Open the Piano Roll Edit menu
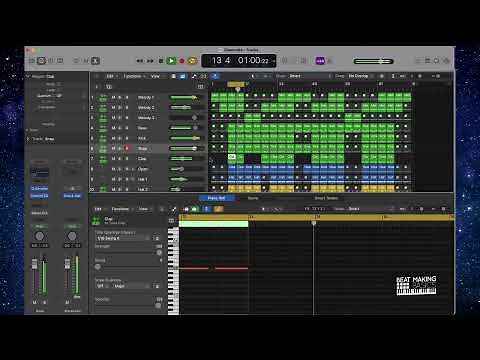This screenshot has height=360, width=480. (x=99, y=209)
